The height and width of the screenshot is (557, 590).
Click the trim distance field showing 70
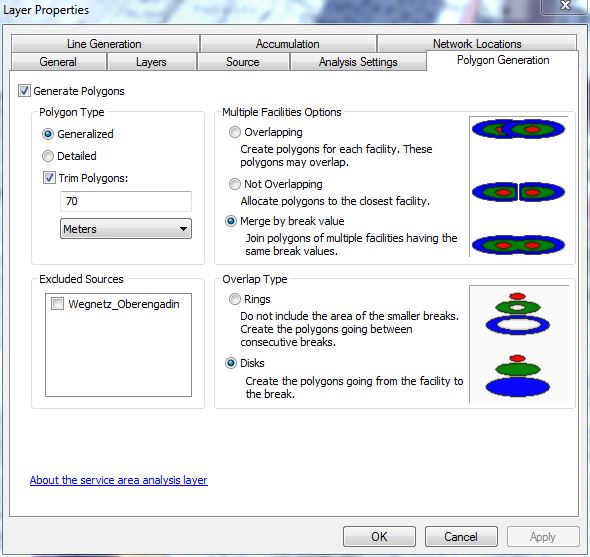[126, 201]
